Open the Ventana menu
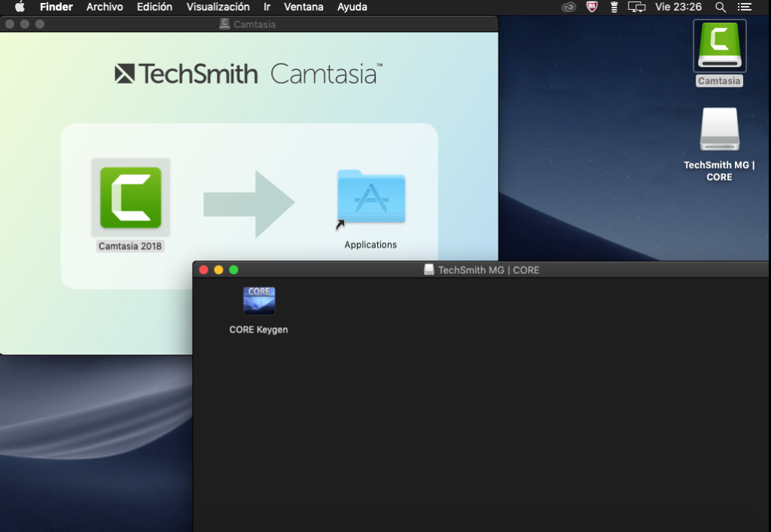Image resolution: width=771 pixels, height=532 pixels. click(x=303, y=7)
